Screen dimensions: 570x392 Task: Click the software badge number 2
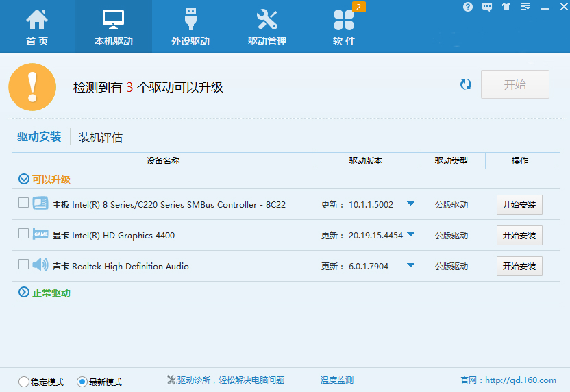point(359,7)
